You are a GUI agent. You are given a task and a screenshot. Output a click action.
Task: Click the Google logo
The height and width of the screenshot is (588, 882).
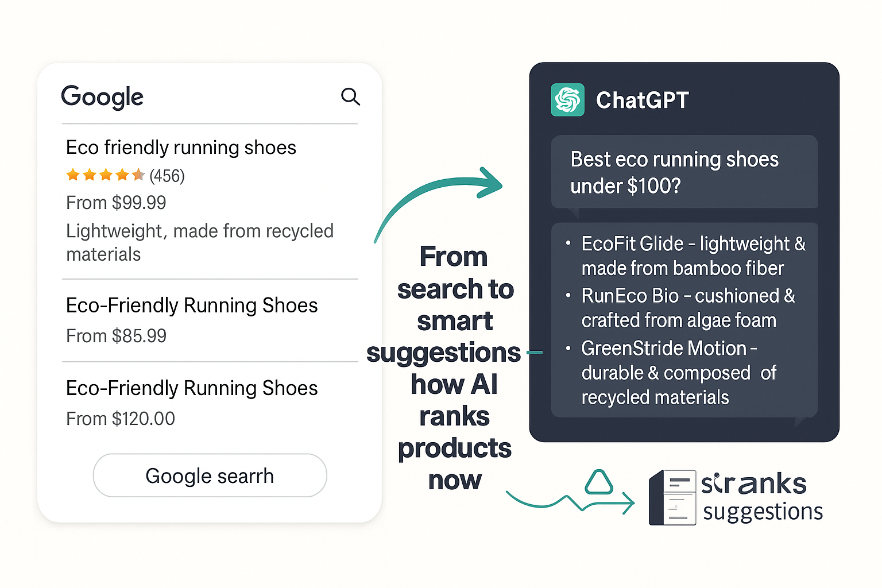(102, 97)
